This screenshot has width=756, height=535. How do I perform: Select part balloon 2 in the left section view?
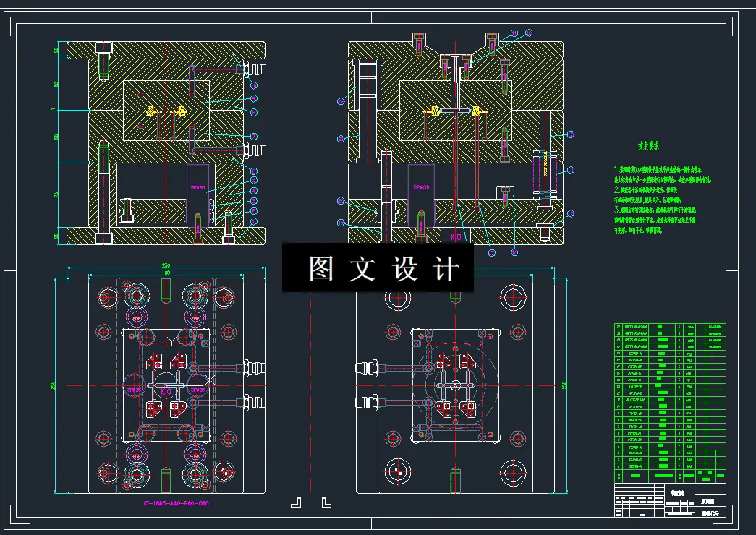click(254, 211)
